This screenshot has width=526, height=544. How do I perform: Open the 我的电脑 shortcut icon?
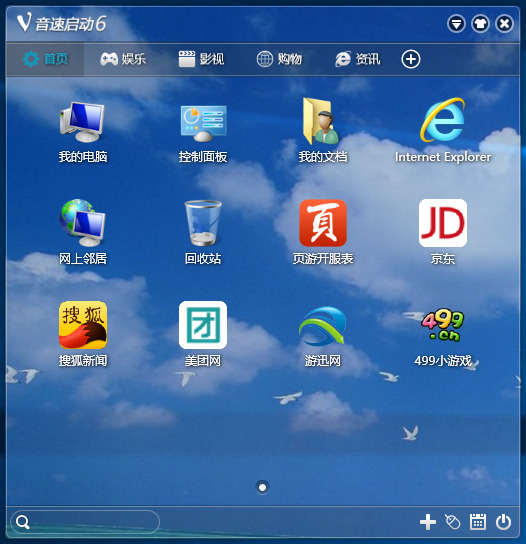click(83, 122)
